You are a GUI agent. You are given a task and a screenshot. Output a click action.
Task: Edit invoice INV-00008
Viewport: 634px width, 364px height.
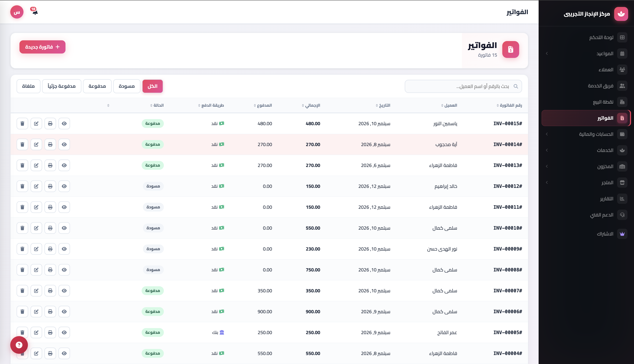point(36,269)
